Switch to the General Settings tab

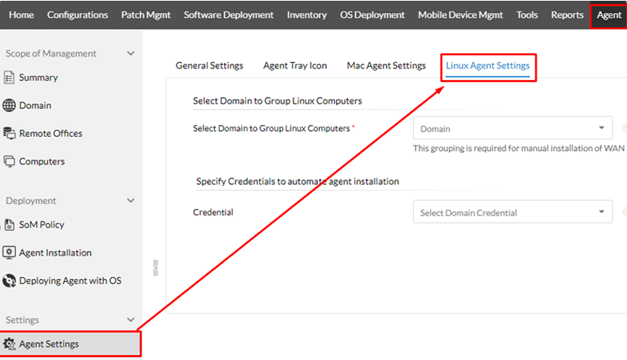tap(209, 66)
